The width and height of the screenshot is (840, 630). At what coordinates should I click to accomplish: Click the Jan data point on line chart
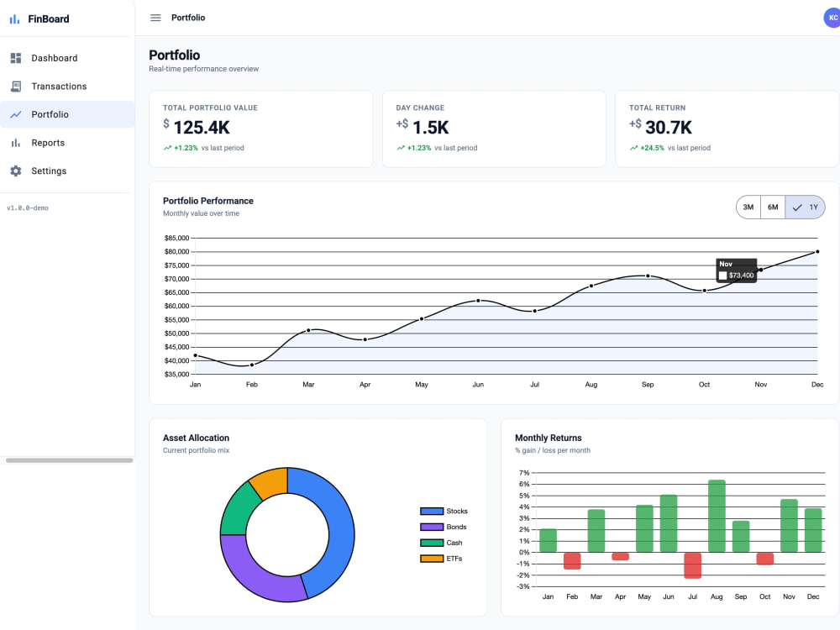pos(195,355)
